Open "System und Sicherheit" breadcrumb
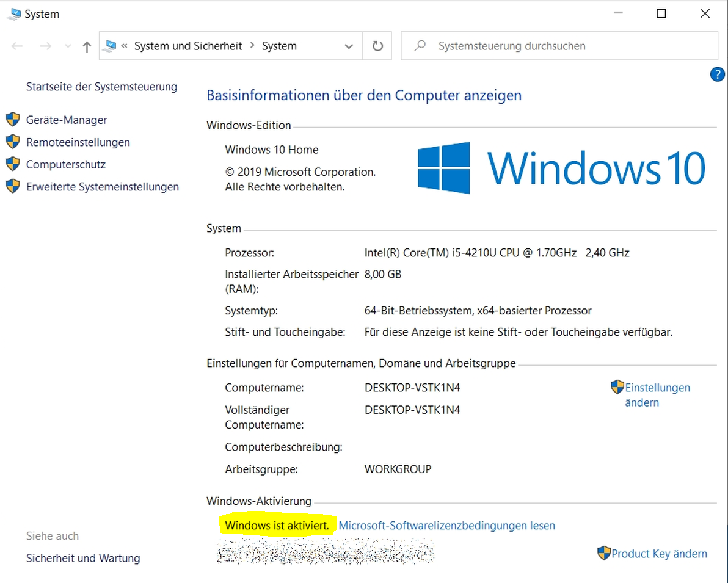728x583 pixels. coord(188,46)
